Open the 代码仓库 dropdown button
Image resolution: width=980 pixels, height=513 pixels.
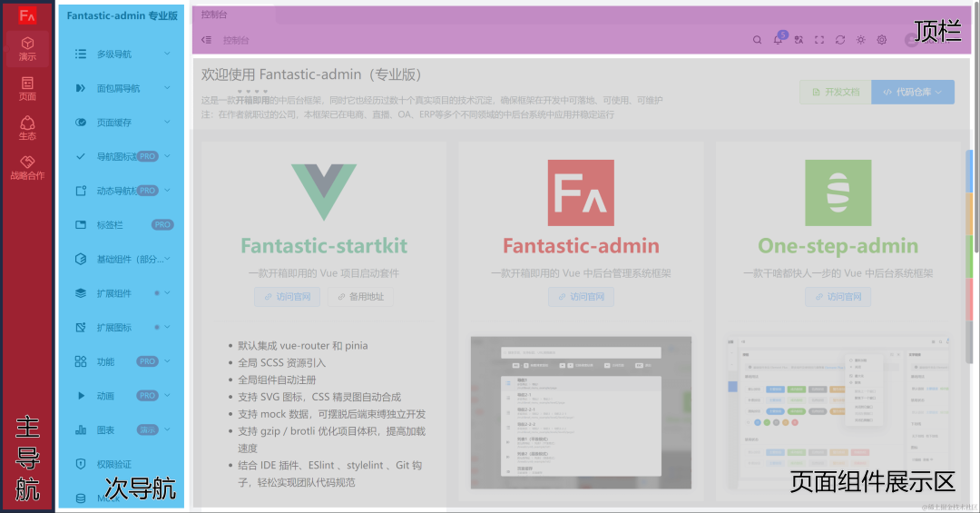tap(913, 92)
